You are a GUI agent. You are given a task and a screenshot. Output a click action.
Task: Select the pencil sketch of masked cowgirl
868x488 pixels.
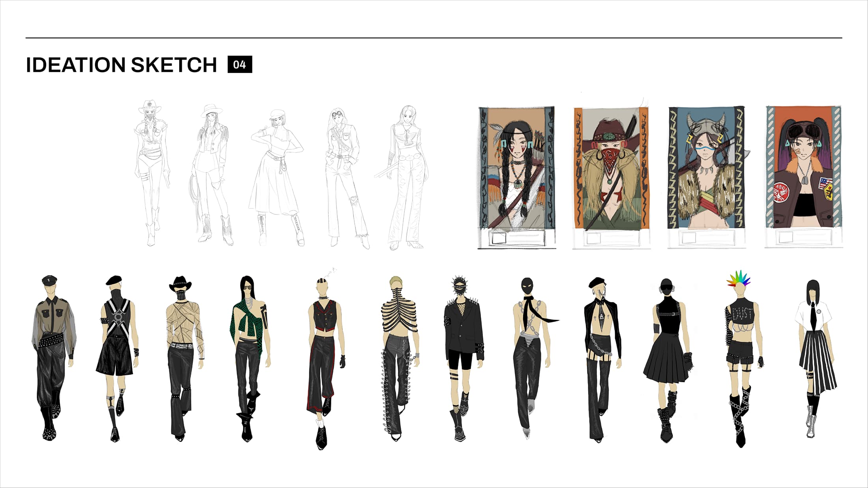coord(152,173)
